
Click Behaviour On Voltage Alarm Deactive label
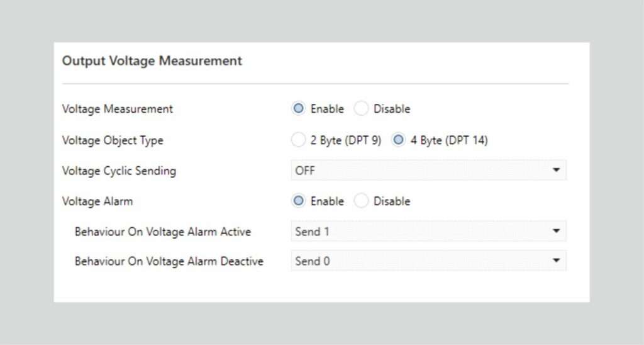[x=169, y=261]
